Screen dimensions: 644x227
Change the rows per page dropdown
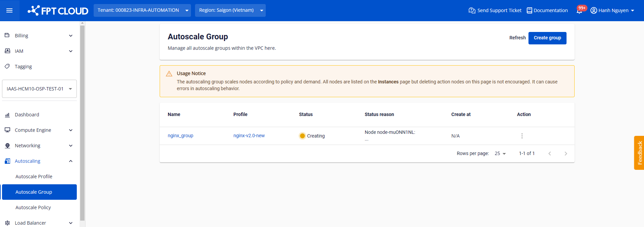[500, 154]
